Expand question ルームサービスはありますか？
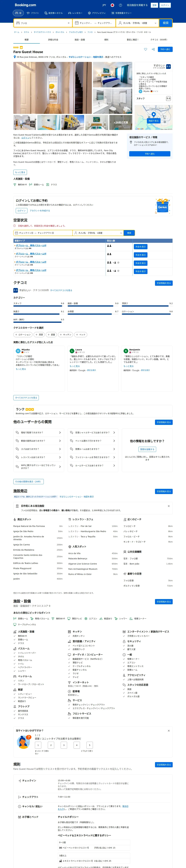186x868 pixels. 93,465
